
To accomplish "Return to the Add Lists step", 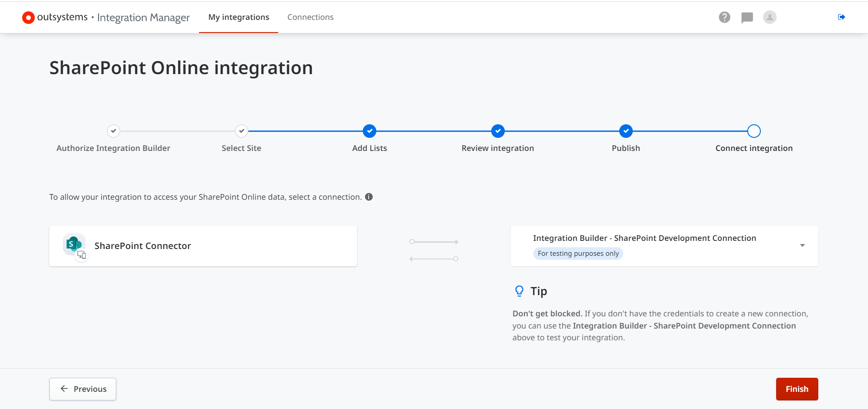I will 370,131.
